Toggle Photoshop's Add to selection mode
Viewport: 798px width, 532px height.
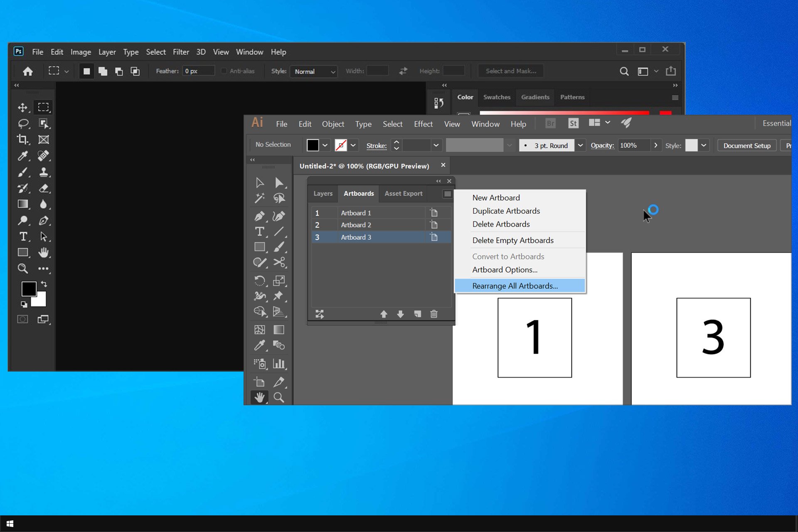pos(103,71)
